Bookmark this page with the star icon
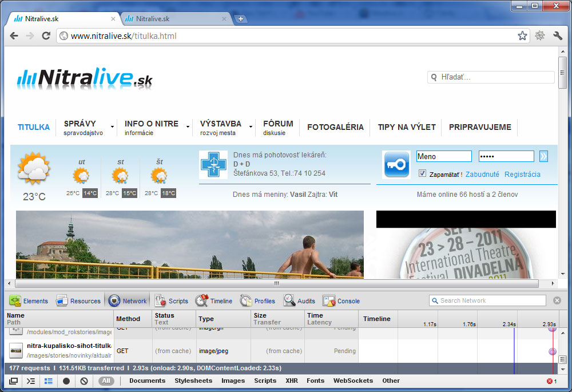 click(x=522, y=36)
